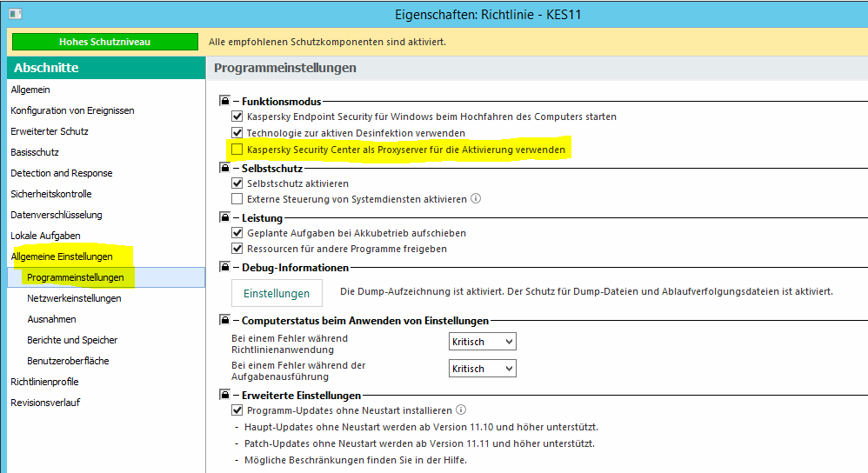Open Detection and Response section
The height and width of the screenshot is (473, 868).
pyautogui.click(x=62, y=173)
